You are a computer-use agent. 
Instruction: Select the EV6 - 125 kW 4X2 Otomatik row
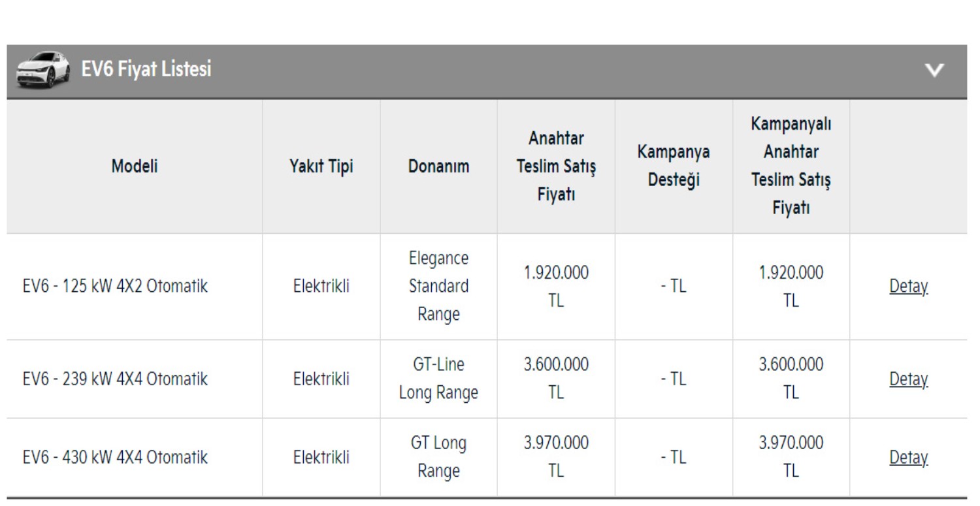click(115, 287)
